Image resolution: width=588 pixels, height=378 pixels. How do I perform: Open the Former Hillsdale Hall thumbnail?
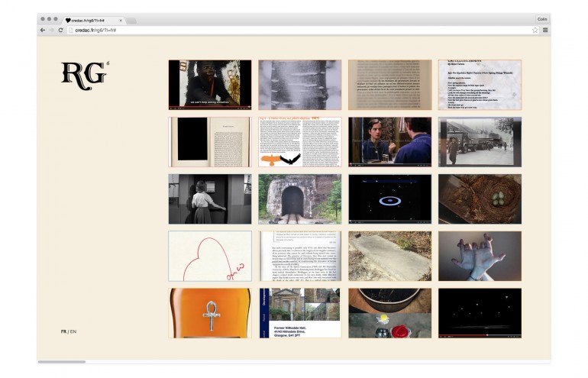299,313
